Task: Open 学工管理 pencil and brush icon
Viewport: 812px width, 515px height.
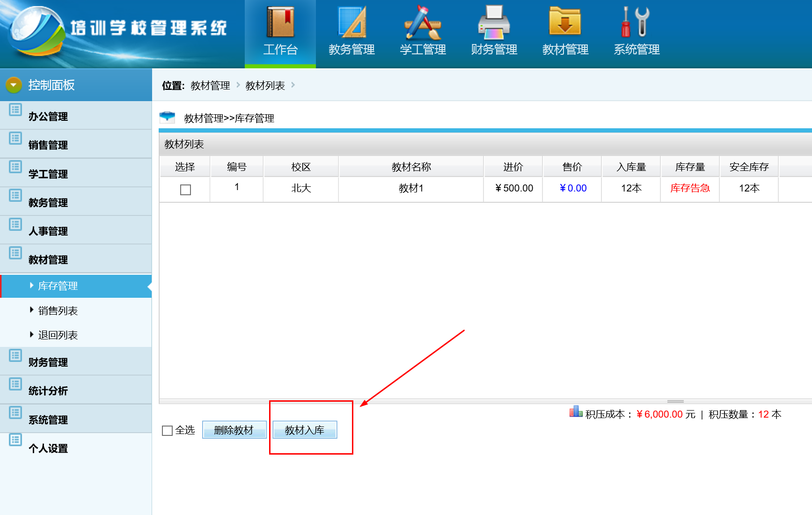Action: pos(423,22)
